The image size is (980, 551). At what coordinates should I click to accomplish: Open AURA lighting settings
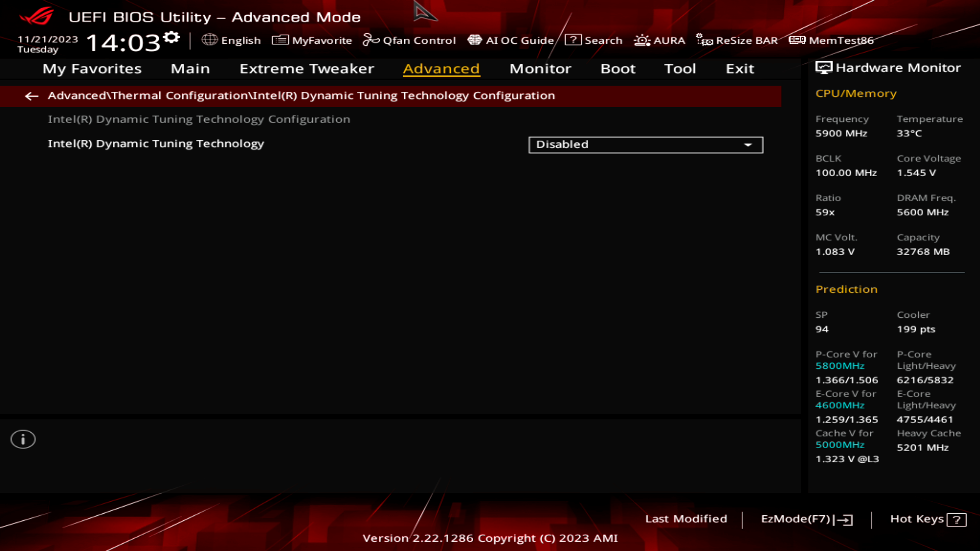659,40
